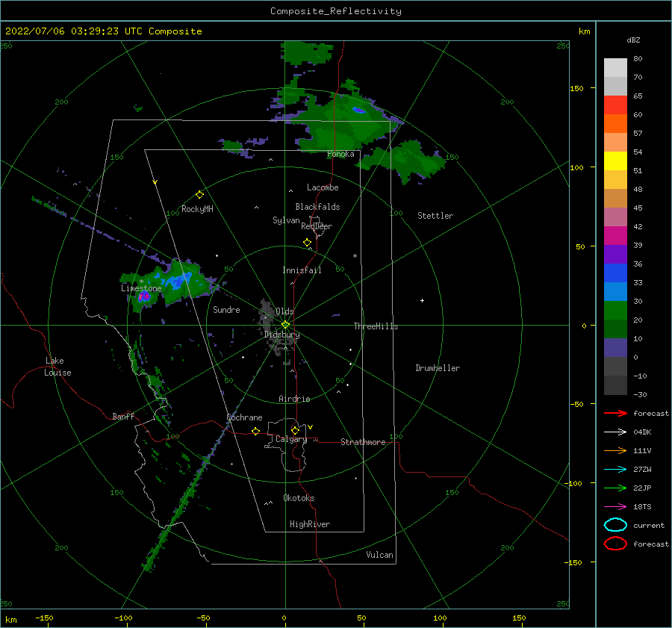Select the orange 111V arrow legend entry
Viewport: 672px width, 628px height.
(615, 450)
